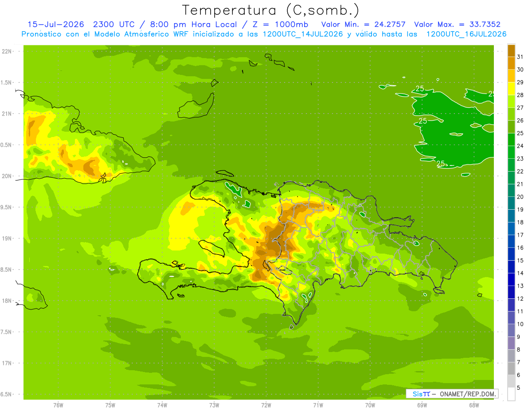Click the 21N latitude label
Viewport: 532px width, 411px height.
click(8, 114)
